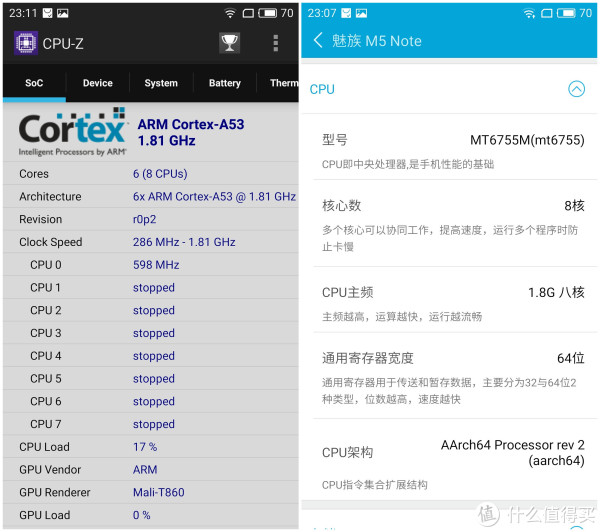Tap the CPU section header label
The width and height of the screenshot is (600, 532).
[x=322, y=89]
